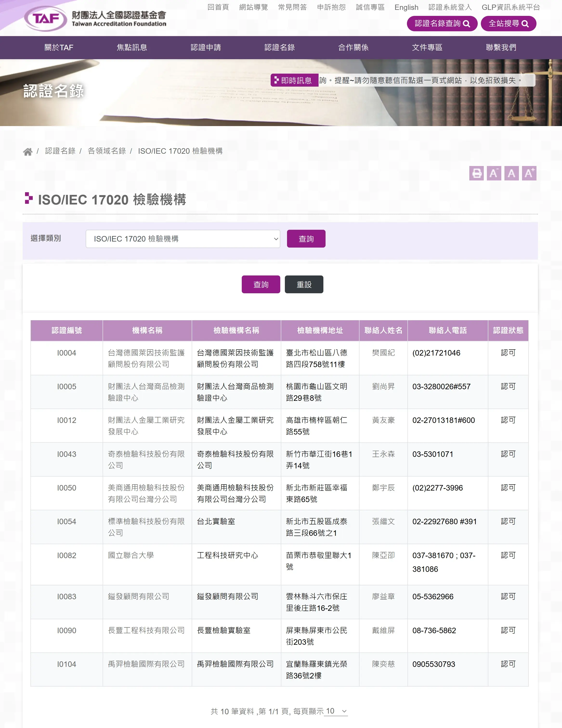562x728 pixels.
Task: Open organization 禹羿檢驗國際有限公司 in I0104 row
Action: (x=146, y=664)
